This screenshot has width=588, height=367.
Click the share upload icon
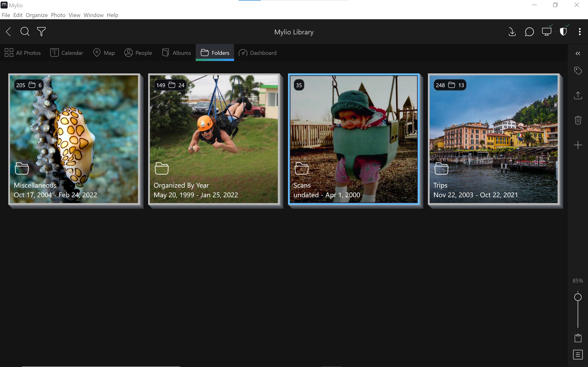coord(578,95)
